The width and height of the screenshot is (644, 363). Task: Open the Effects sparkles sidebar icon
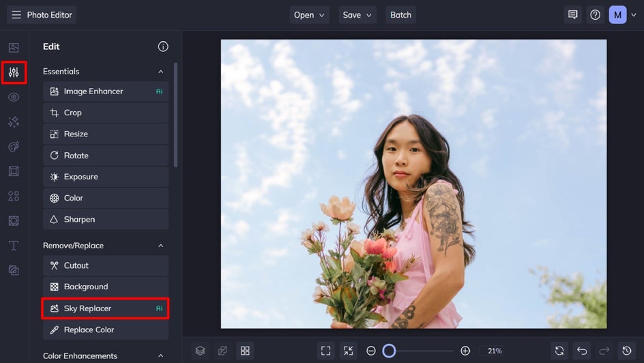tap(14, 122)
